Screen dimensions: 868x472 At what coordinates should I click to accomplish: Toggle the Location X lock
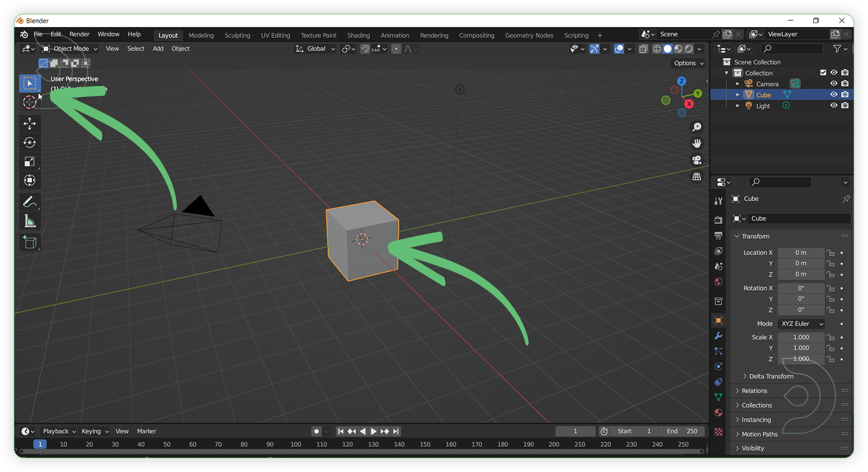point(831,253)
